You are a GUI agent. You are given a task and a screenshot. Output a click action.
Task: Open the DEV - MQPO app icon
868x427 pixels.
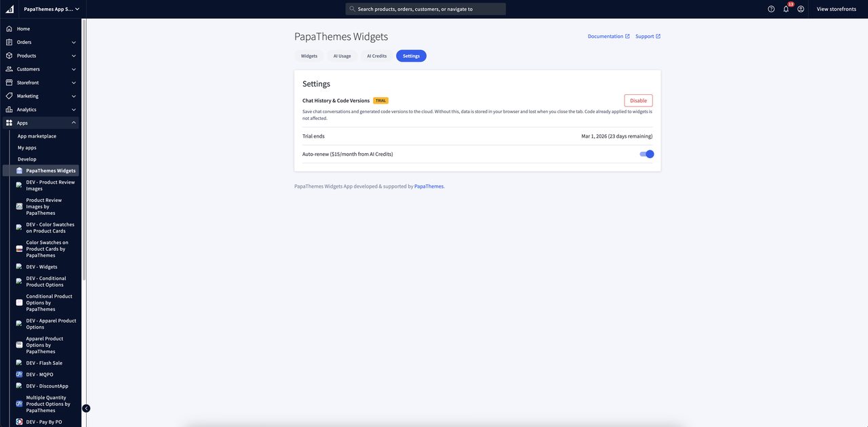[x=18, y=374]
